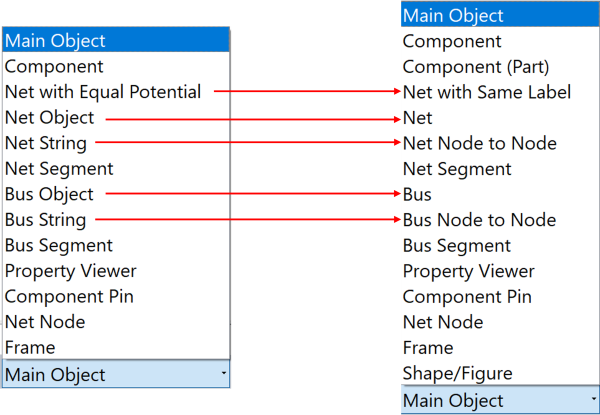Click highlighted 'Main Object' in right list
The height and width of the screenshot is (415, 600).
[x=453, y=16]
